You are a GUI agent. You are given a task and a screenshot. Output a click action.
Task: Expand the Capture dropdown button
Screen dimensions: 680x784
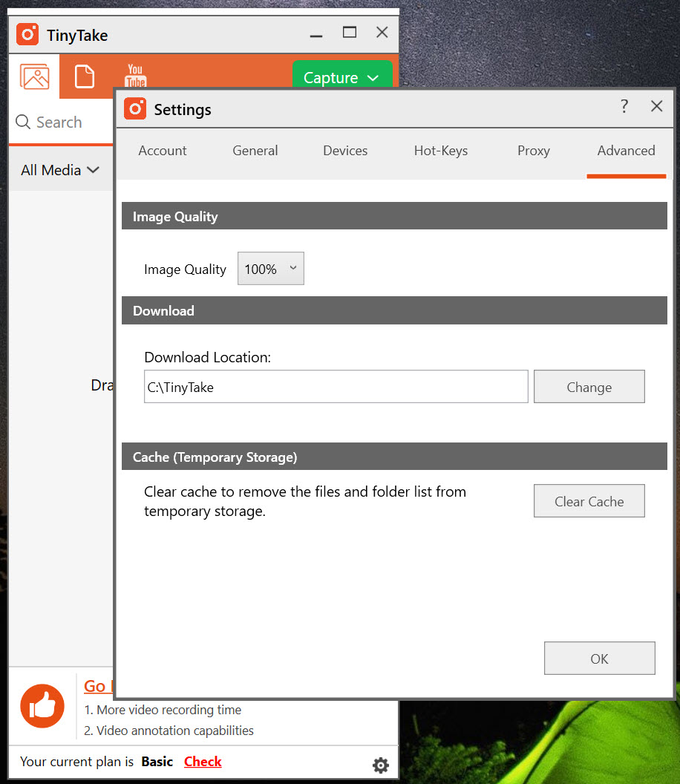click(341, 78)
